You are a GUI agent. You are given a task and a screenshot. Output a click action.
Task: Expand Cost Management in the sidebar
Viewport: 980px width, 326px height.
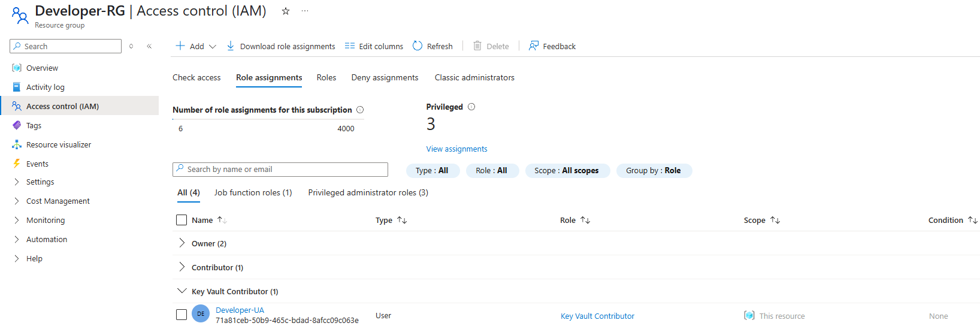[17, 201]
